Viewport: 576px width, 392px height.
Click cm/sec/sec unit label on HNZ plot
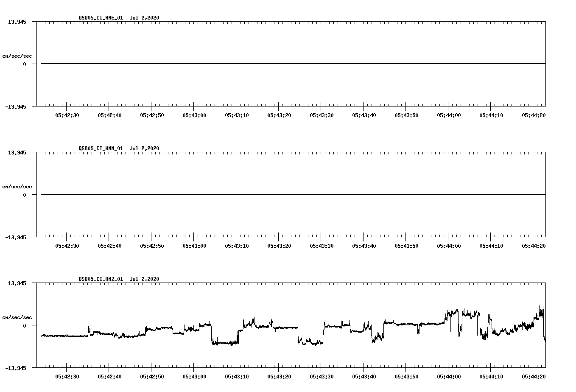pos(17,317)
